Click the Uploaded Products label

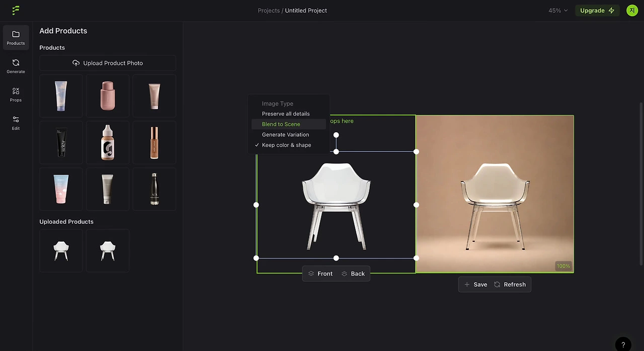click(x=66, y=222)
